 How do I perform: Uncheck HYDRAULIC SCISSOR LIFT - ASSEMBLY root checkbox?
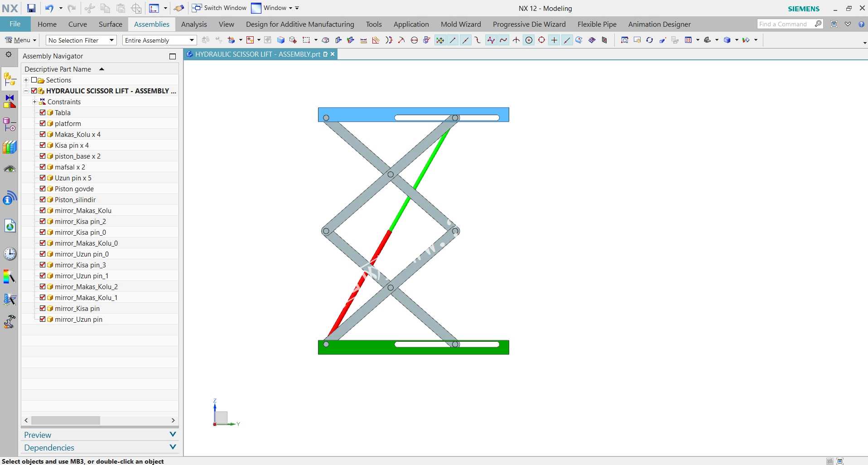pos(34,91)
